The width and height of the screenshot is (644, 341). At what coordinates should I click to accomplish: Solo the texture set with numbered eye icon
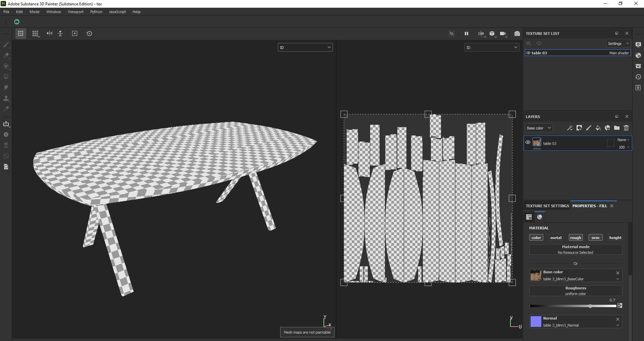pyautogui.click(x=539, y=44)
